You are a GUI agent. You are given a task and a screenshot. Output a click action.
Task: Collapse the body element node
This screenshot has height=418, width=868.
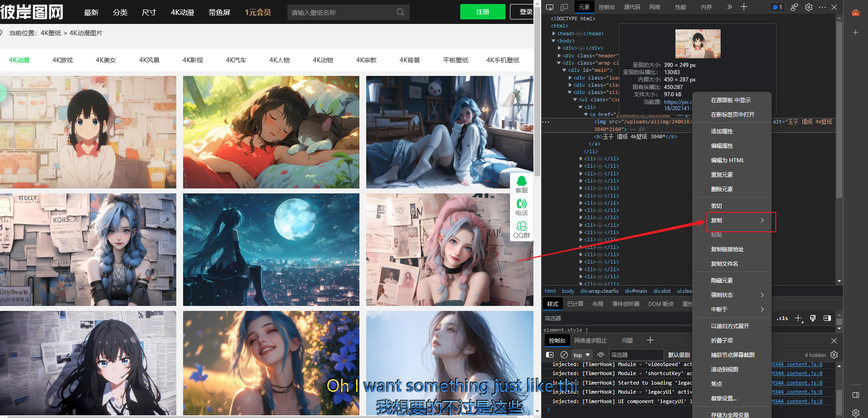pyautogui.click(x=554, y=41)
